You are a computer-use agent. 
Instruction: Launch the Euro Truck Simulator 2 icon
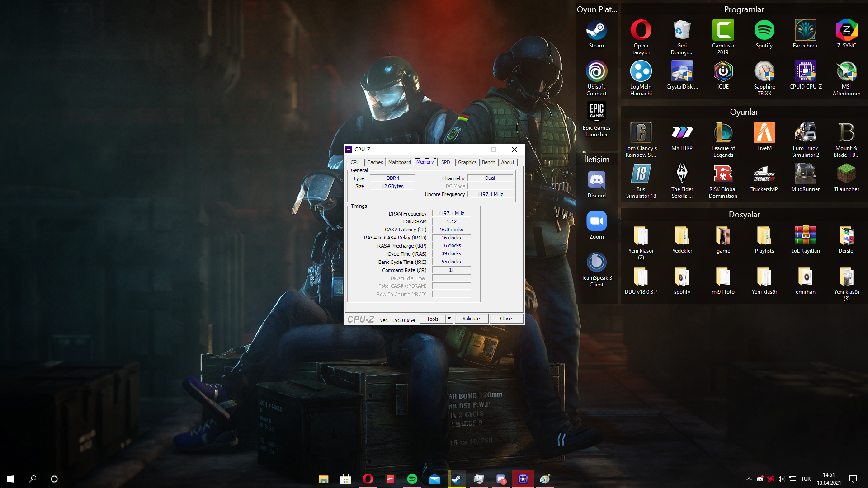click(x=805, y=133)
